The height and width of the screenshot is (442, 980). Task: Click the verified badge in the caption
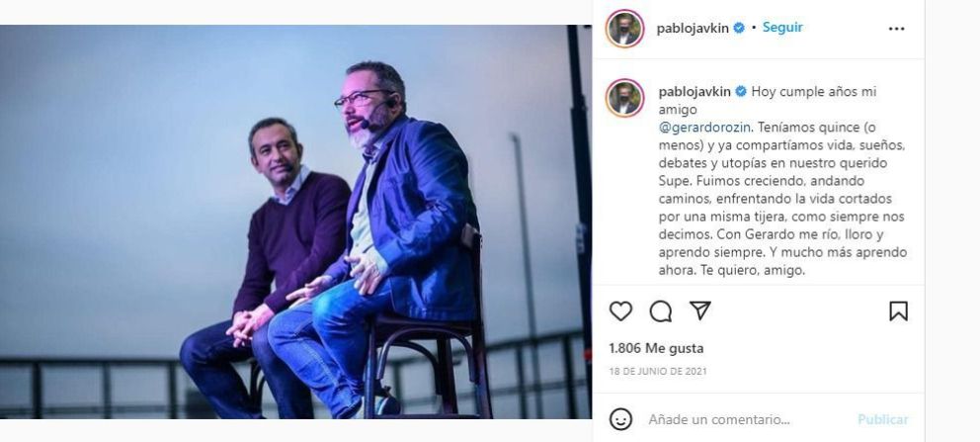coord(741,91)
